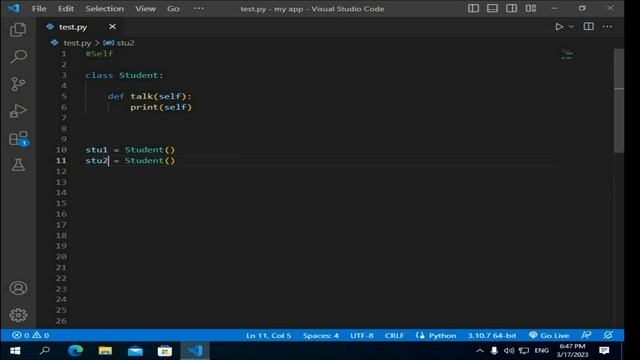This screenshot has height=360, width=640.
Task: Open the feedback icon in status bar
Action: point(586,335)
